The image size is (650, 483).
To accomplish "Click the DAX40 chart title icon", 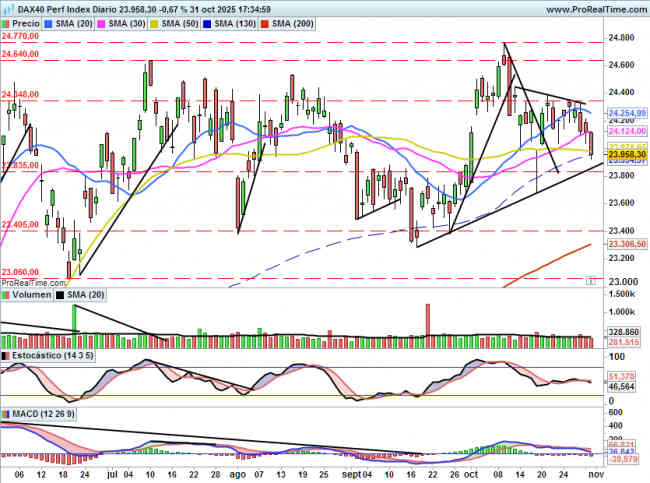I will [x=7, y=7].
